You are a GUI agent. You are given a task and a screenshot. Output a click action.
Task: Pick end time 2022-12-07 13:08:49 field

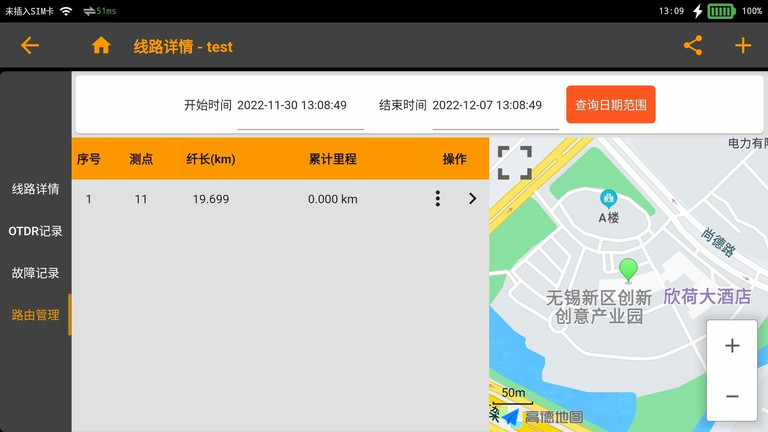click(487, 105)
